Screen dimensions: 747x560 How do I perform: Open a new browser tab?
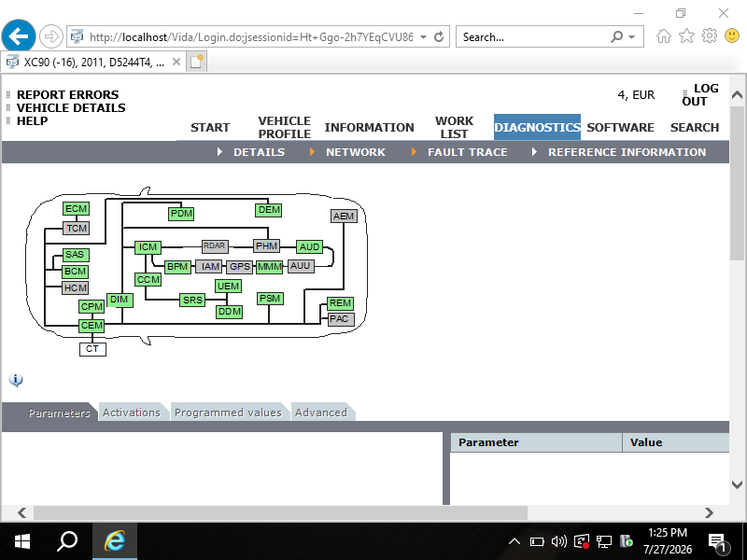click(196, 62)
